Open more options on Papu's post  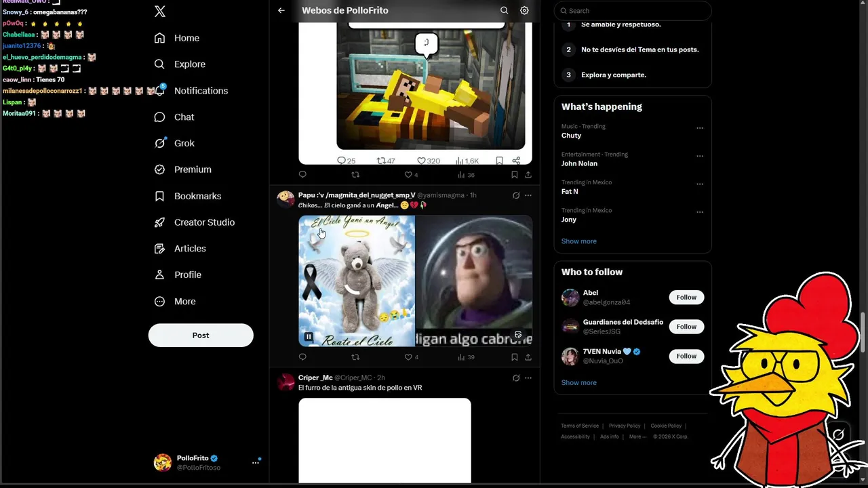tap(528, 195)
